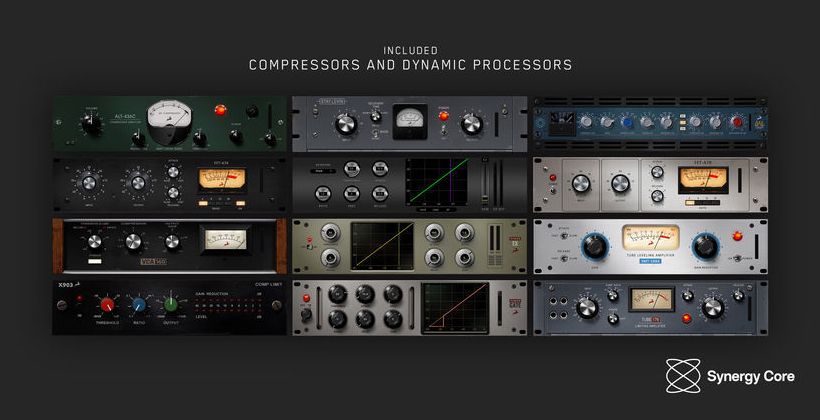Click the output gain knob on VCA160
The image size is (820, 420).
pos(172,241)
